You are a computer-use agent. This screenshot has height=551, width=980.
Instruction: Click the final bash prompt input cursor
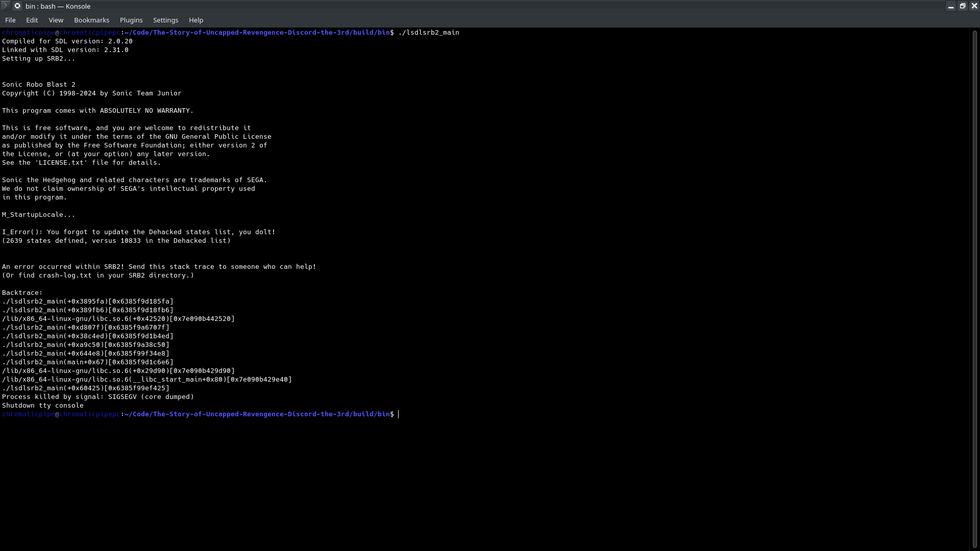tap(399, 414)
